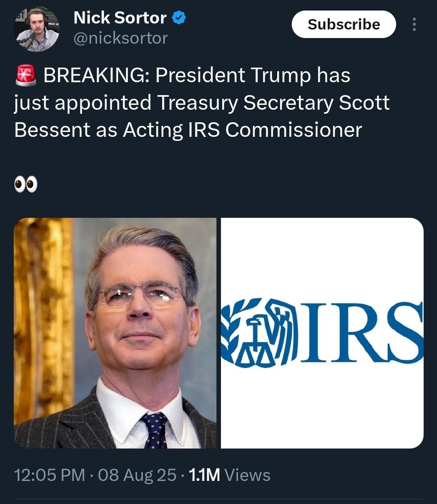
Task: Click the blue verified checkmark badge
Action: coord(179,18)
